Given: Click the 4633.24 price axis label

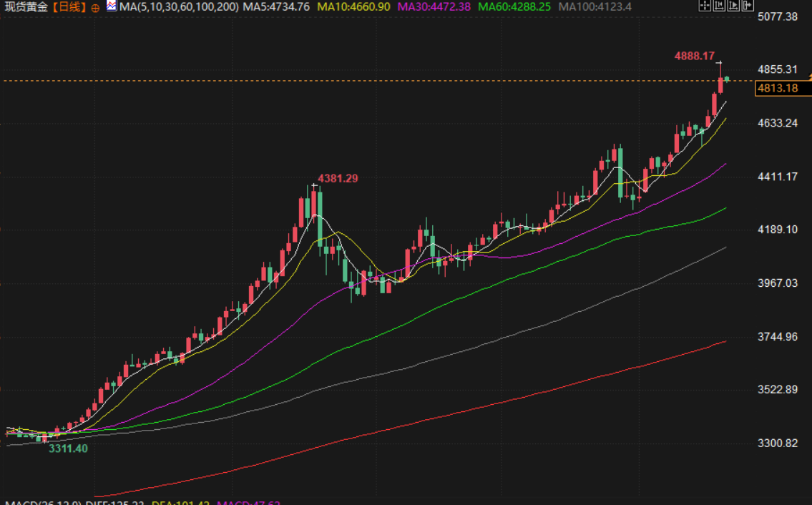Looking at the screenshot, I should (x=778, y=123).
